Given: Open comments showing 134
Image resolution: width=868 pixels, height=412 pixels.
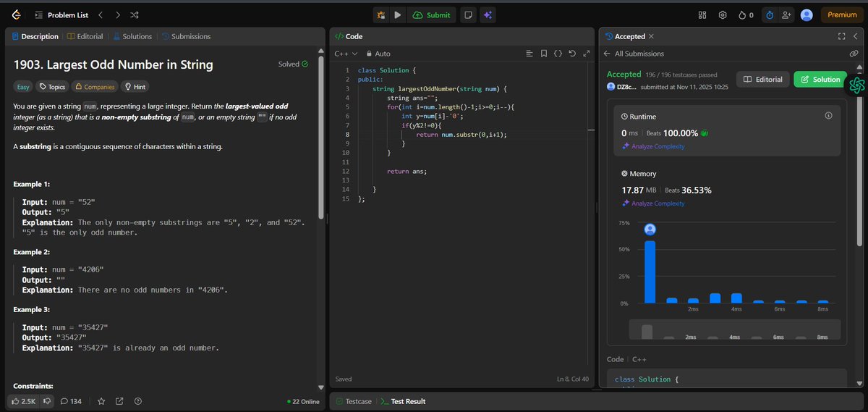Looking at the screenshot, I should coord(71,401).
